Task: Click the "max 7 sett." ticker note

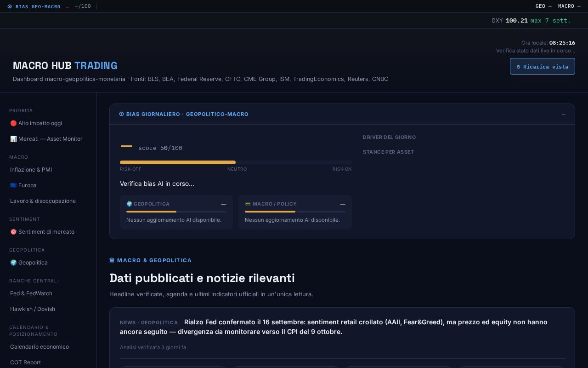Action: pos(550,21)
